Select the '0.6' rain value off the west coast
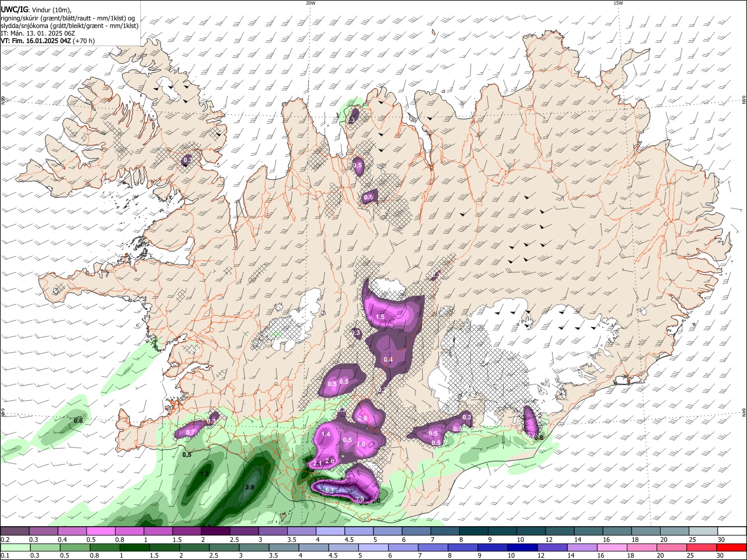 (x=79, y=421)
